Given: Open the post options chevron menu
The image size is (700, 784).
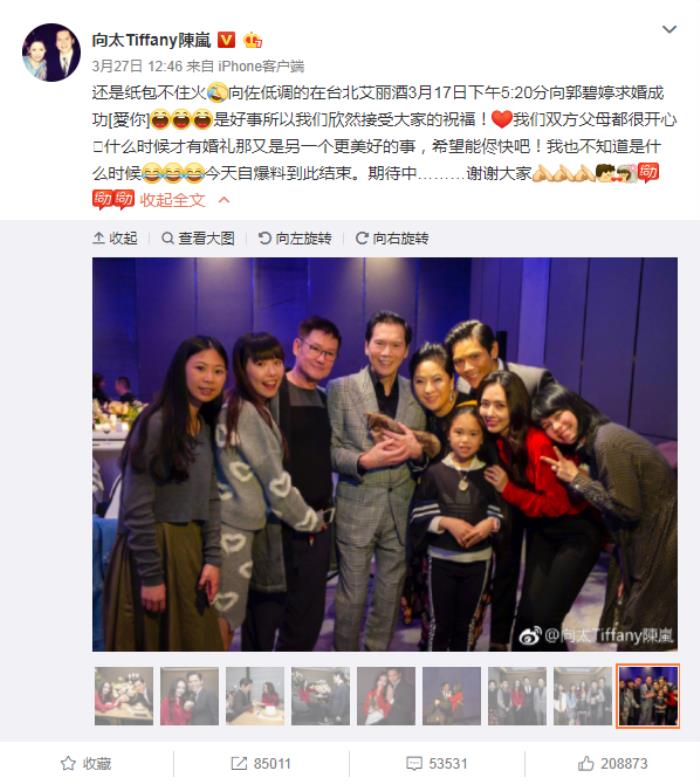Looking at the screenshot, I should 669,30.
